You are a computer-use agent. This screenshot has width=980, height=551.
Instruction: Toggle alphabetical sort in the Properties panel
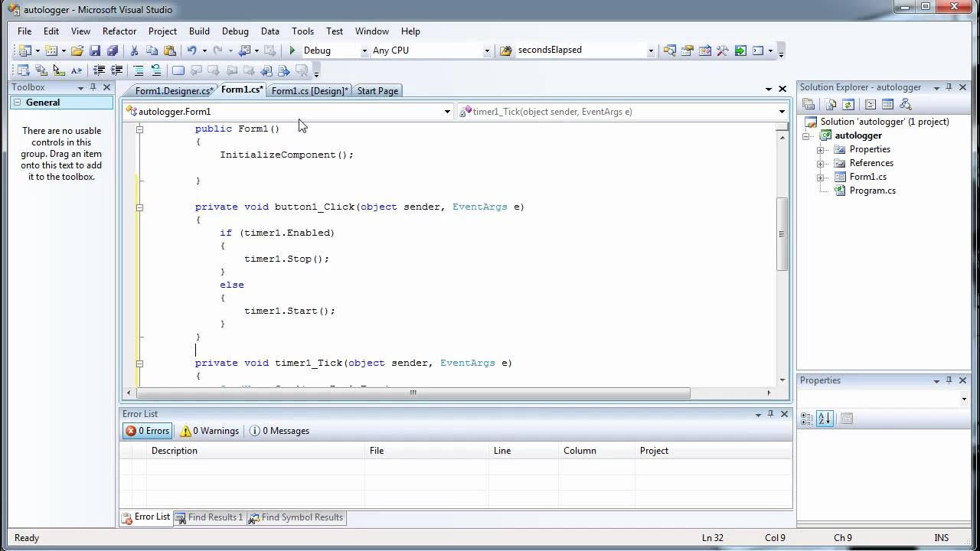click(825, 419)
